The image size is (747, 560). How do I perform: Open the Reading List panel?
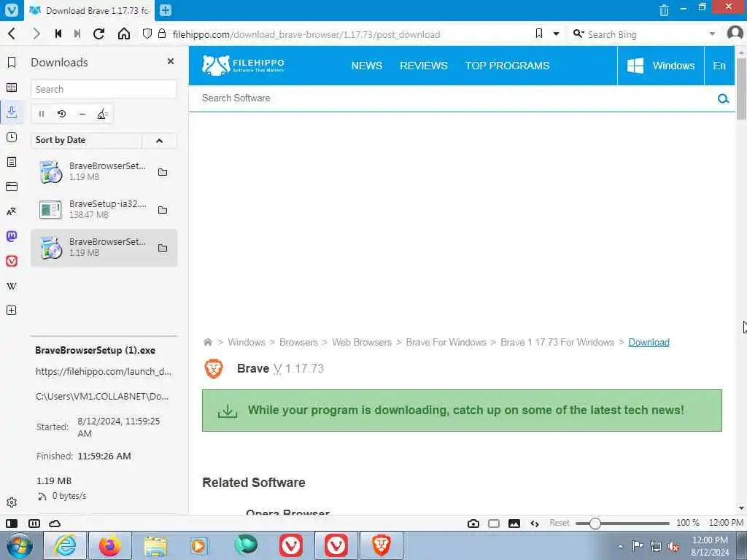[x=12, y=87]
